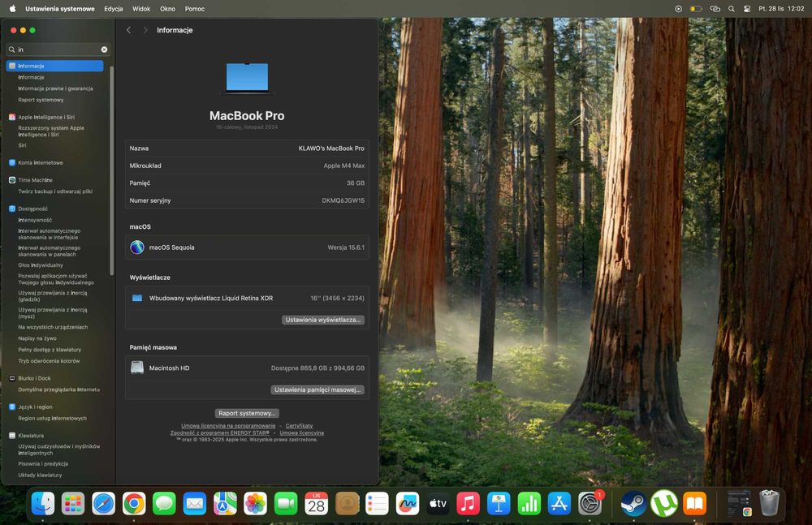Launch Steam from the Dock
This screenshot has width=812, height=525.
pos(633,503)
